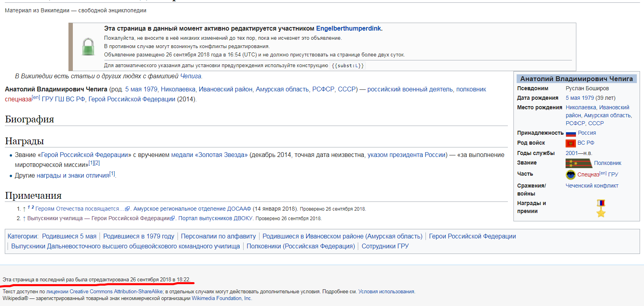
Task: Click the external link icon after «Героям Отечества посвящается…»
Action: 127,209
